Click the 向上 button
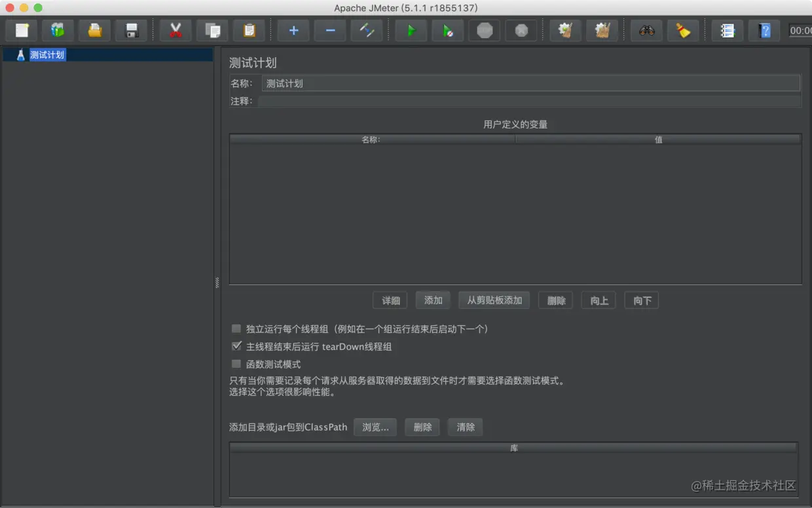 [x=599, y=300]
